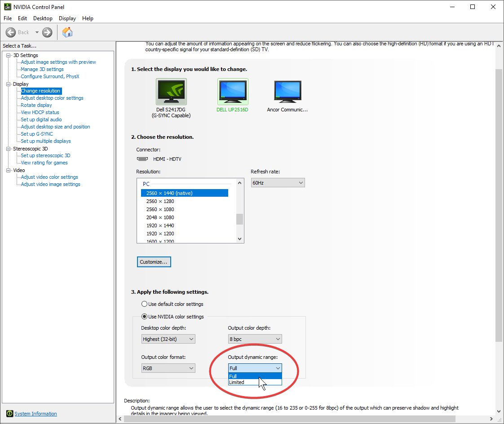Click main panel scroll up arrow
The height and width of the screenshot is (424, 504).
[x=499, y=46]
